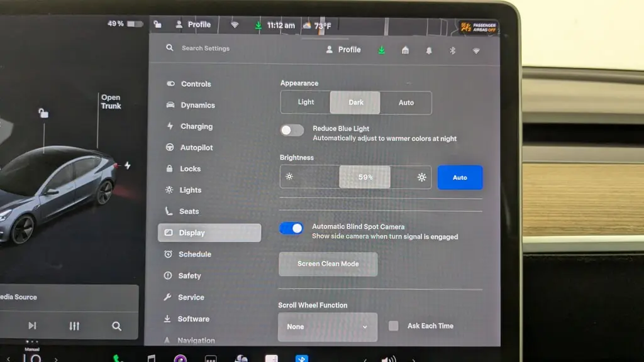The width and height of the screenshot is (644, 362).
Task: Tap the green software download arrow
Action: click(x=382, y=50)
